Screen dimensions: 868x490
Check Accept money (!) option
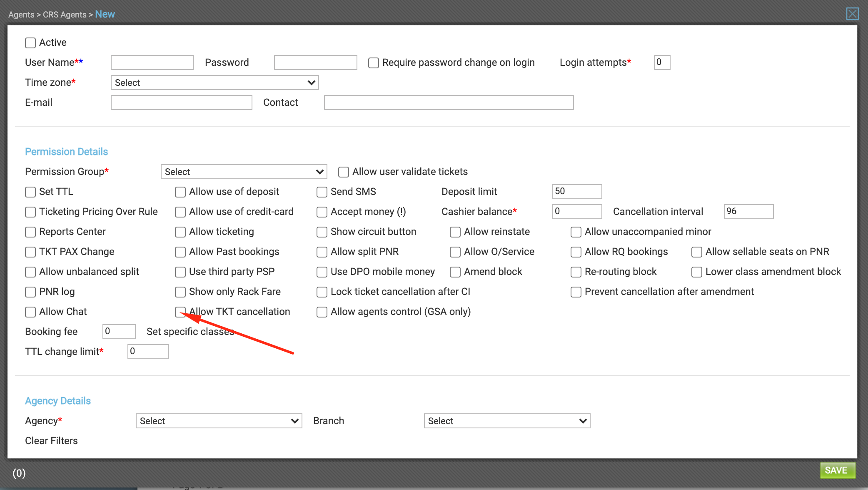pos(322,212)
